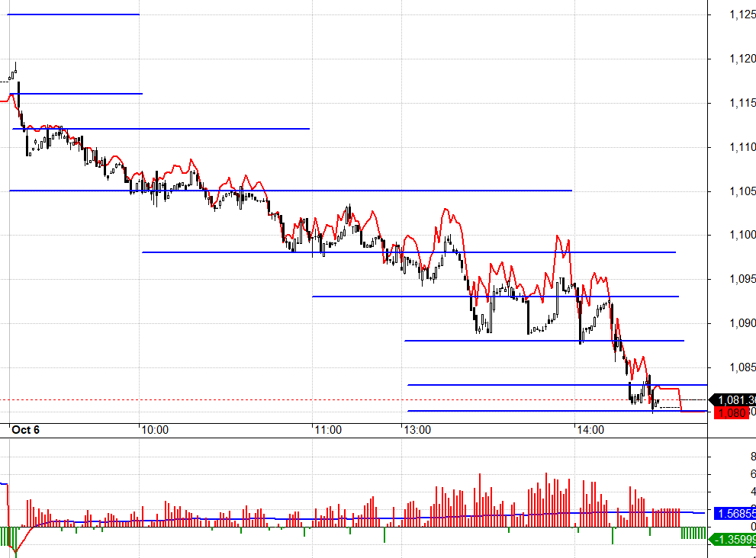Click the Oct 6 date label
Viewport: 756px width, 558px height.
pos(25,430)
